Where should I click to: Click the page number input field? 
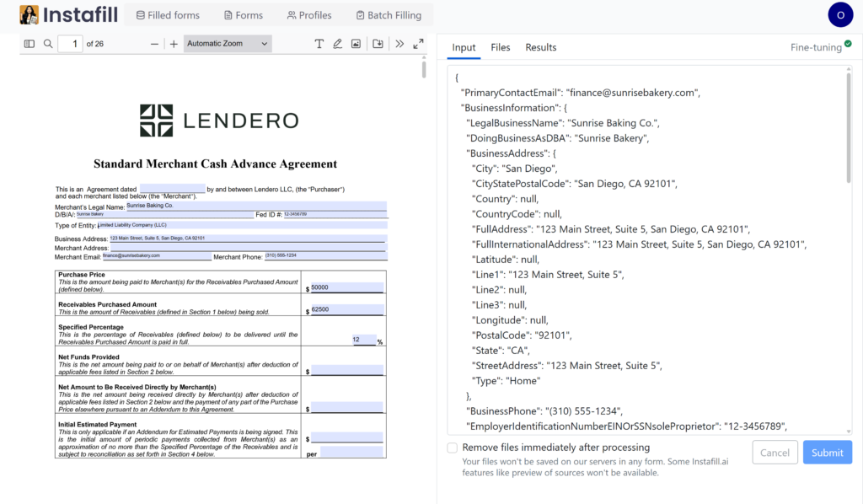point(70,44)
